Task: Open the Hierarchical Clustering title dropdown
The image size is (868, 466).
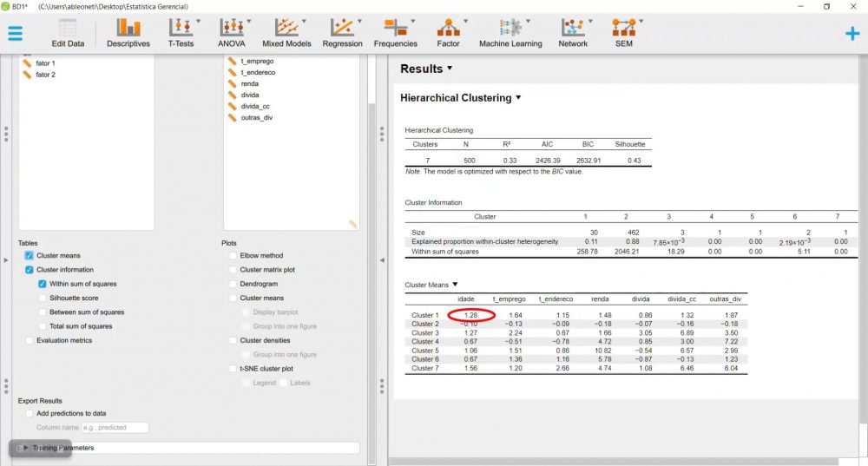Action: coord(518,97)
